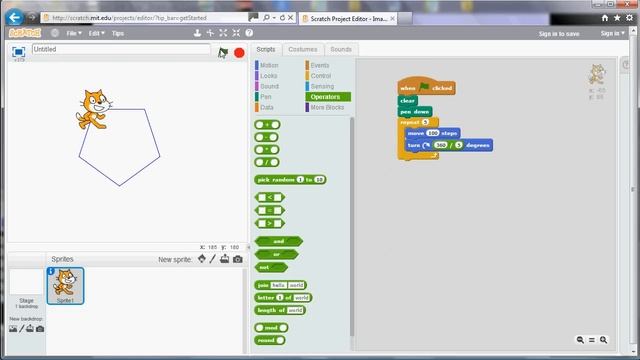
Task: Open the language globe menu
Action: (x=55, y=33)
